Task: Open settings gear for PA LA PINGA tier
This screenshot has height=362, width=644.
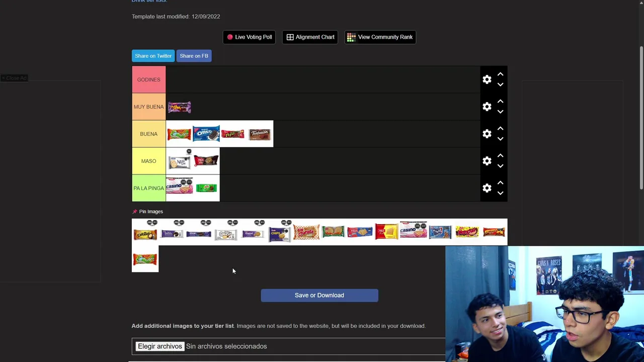Action: click(x=487, y=188)
